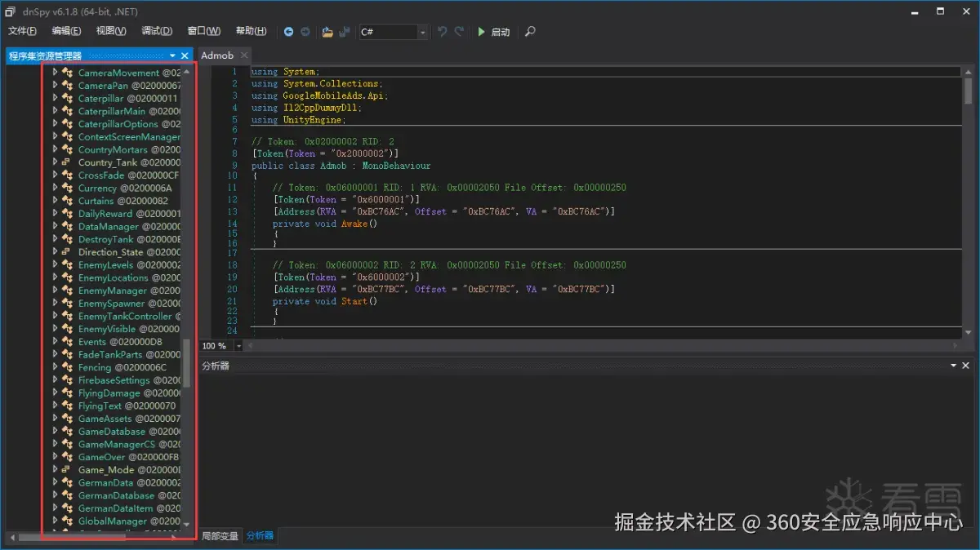Click the GameOver class icon
The width and height of the screenshot is (980, 550).
pyautogui.click(x=68, y=457)
